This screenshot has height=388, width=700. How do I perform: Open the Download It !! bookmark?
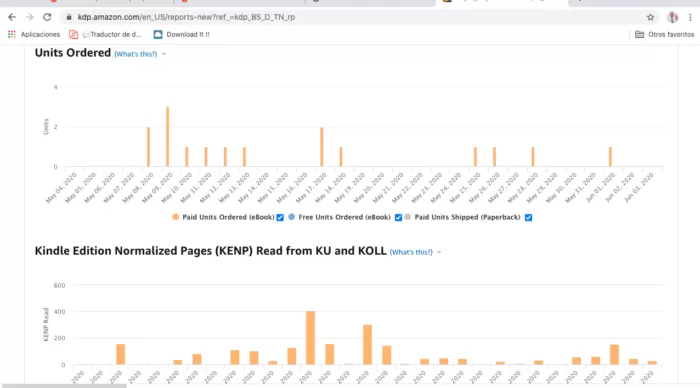[181, 34]
